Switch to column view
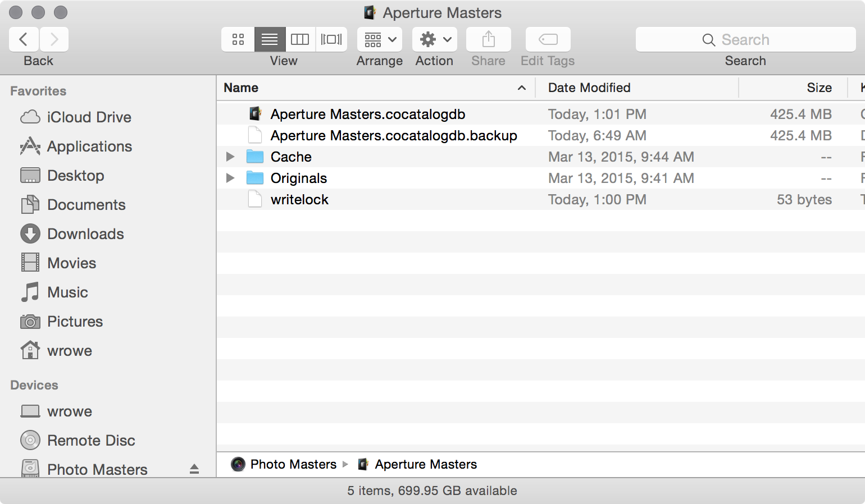This screenshot has height=504, width=865. (x=300, y=39)
